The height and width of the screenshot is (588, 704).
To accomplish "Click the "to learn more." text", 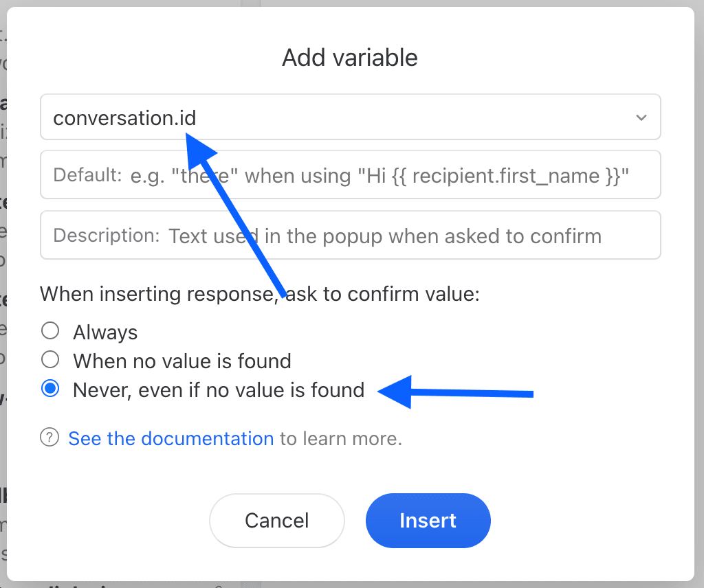I will (340, 438).
